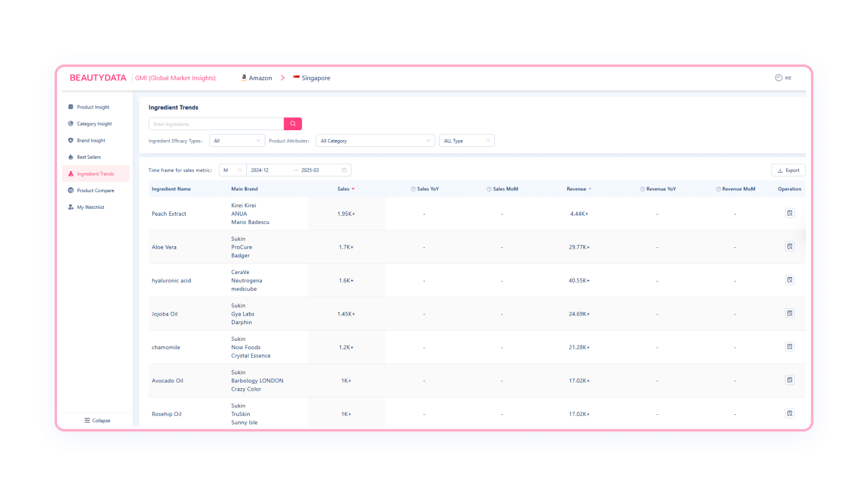The width and height of the screenshot is (868, 496).
Task: Open details icon for hyaluronic acid row
Action: pos(789,280)
